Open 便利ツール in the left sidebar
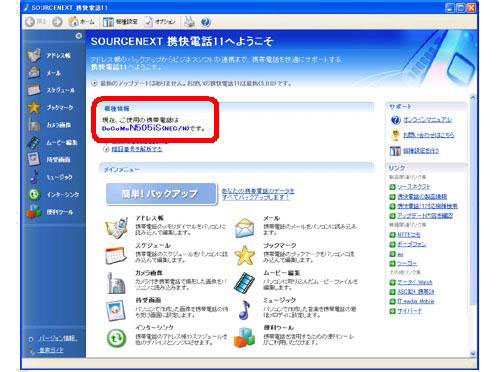The width and height of the screenshot is (500, 372). pyautogui.click(x=51, y=212)
